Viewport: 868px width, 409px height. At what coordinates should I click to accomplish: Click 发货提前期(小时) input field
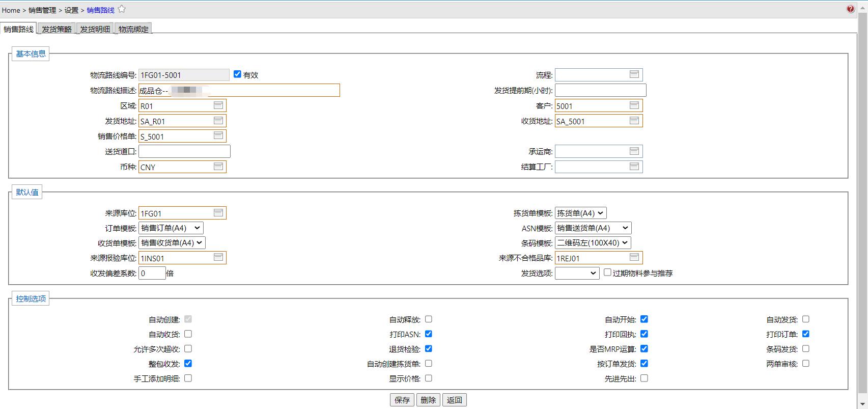tap(601, 90)
